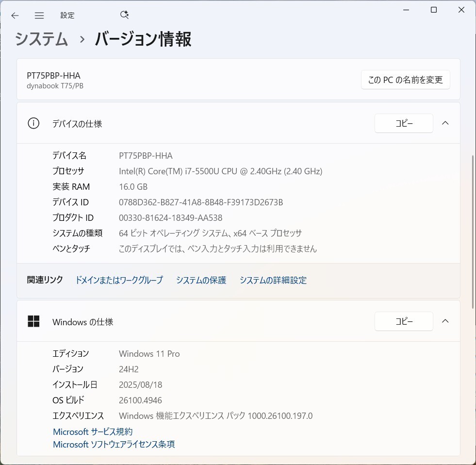This screenshot has height=465, width=476.
Task: Select the processor text i7-5500U
Action: [x=202, y=171]
